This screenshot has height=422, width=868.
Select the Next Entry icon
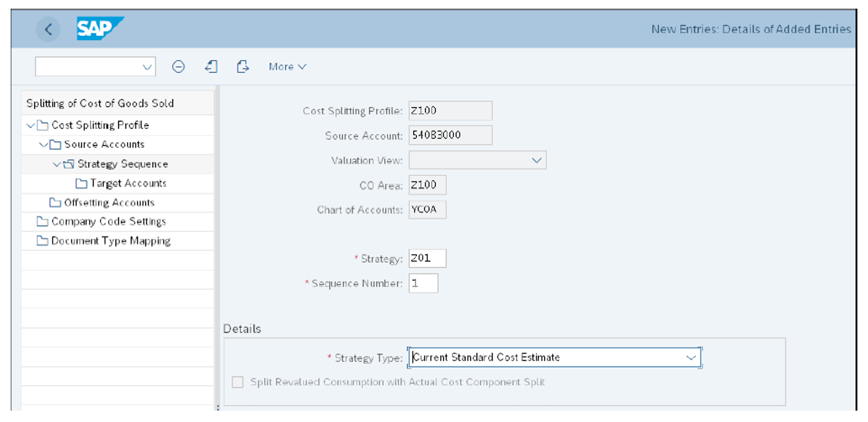pyautogui.click(x=243, y=66)
